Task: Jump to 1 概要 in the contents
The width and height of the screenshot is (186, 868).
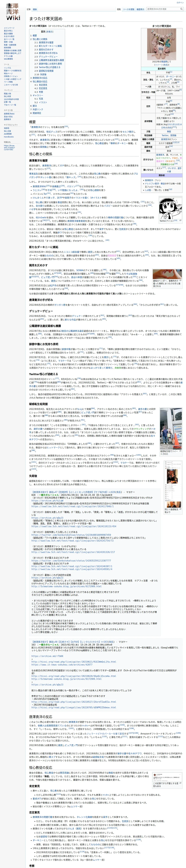Action: click(x=34, y=35)
